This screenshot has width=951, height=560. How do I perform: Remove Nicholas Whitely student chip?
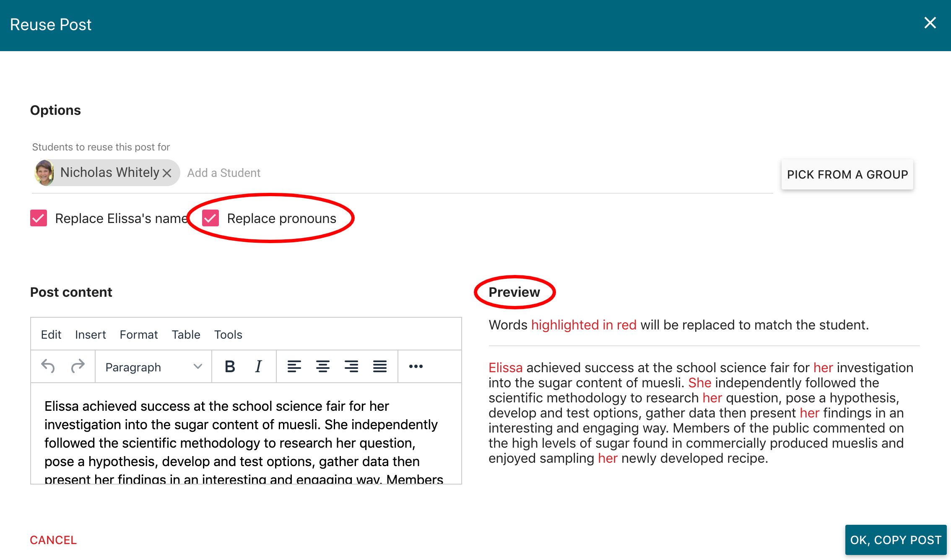(x=167, y=173)
